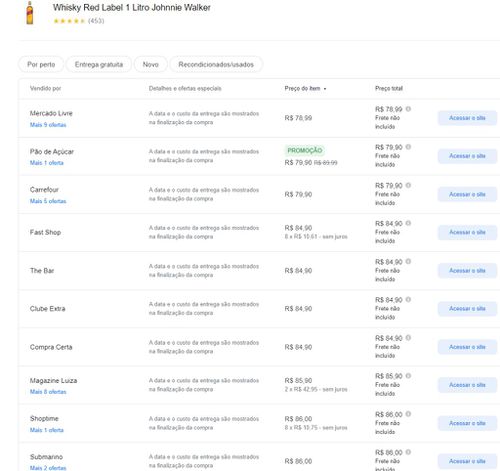The image size is (500, 471).
Task: Click 'Acessar o site' for Mercado Livre
Action: pyautogui.click(x=467, y=118)
